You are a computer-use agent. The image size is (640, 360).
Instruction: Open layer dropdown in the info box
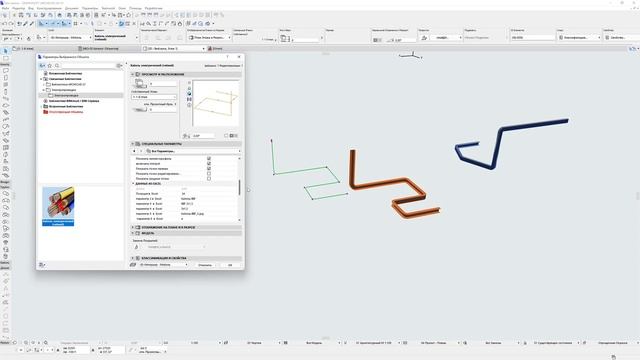(x=70, y=38)
